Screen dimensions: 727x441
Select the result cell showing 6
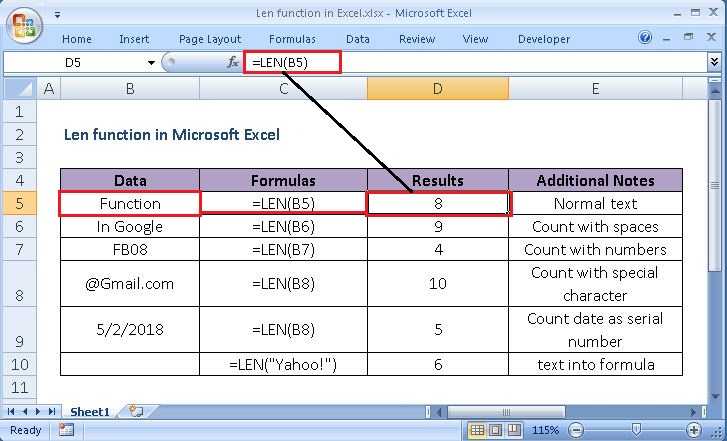(x=438, y=364)
